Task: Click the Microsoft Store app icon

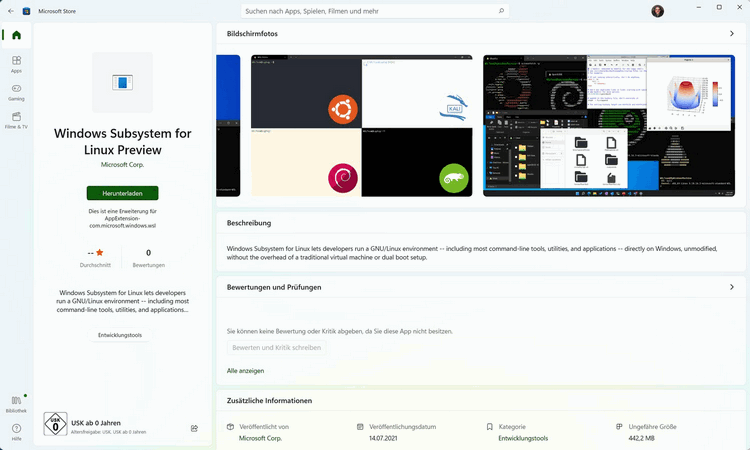Action: coord(26,11)
